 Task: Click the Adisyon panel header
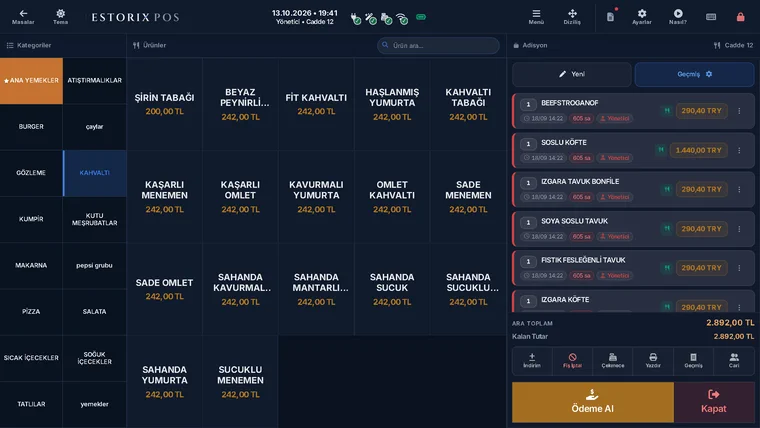pyautogui.click(x=530, y=45)
